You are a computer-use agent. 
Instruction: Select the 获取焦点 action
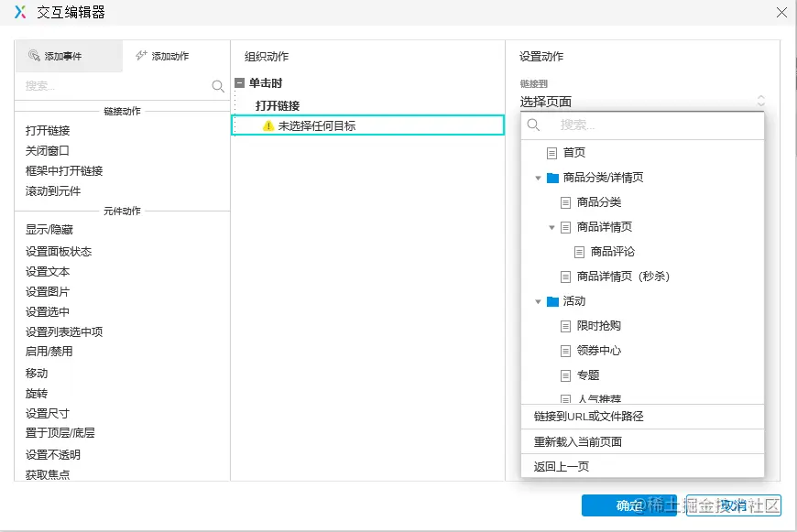click(x=48, y=474)
